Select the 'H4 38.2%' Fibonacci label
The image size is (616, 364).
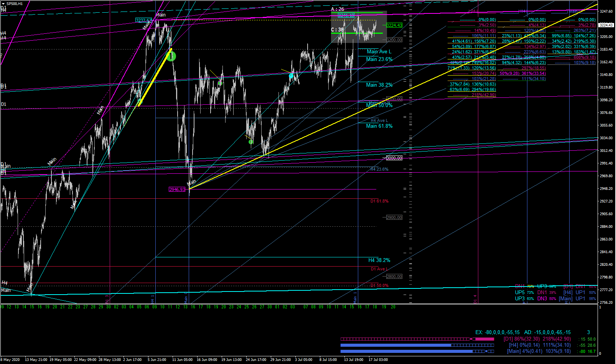tap(379, 260)
